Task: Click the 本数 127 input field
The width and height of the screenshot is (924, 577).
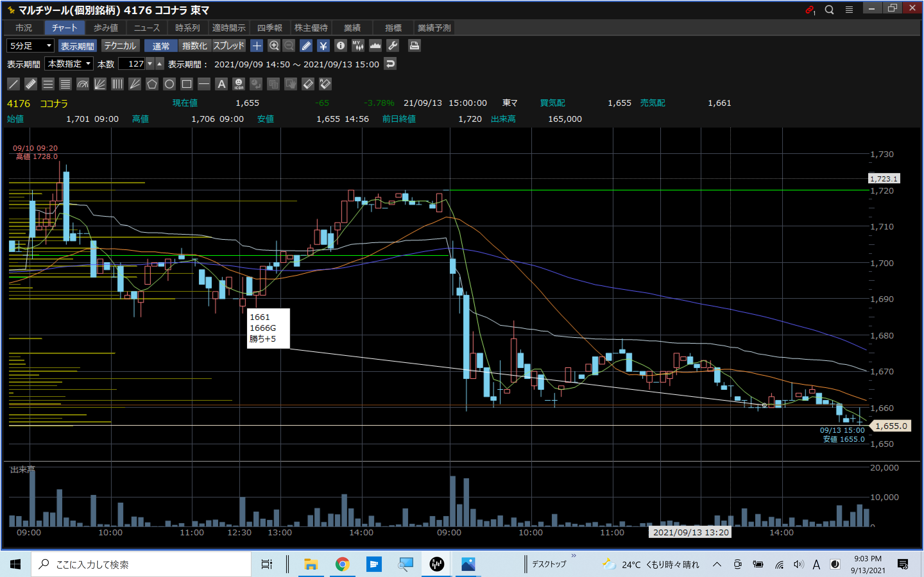Action: click(x=132, y=64)
